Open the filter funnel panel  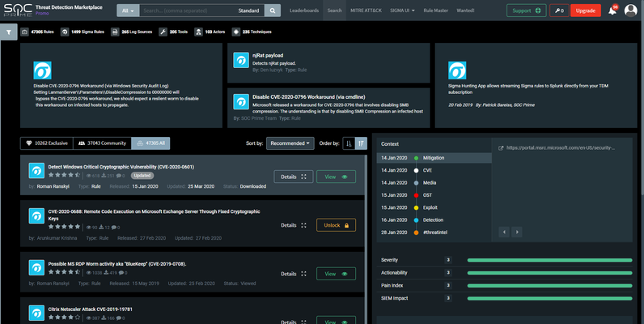9,32
